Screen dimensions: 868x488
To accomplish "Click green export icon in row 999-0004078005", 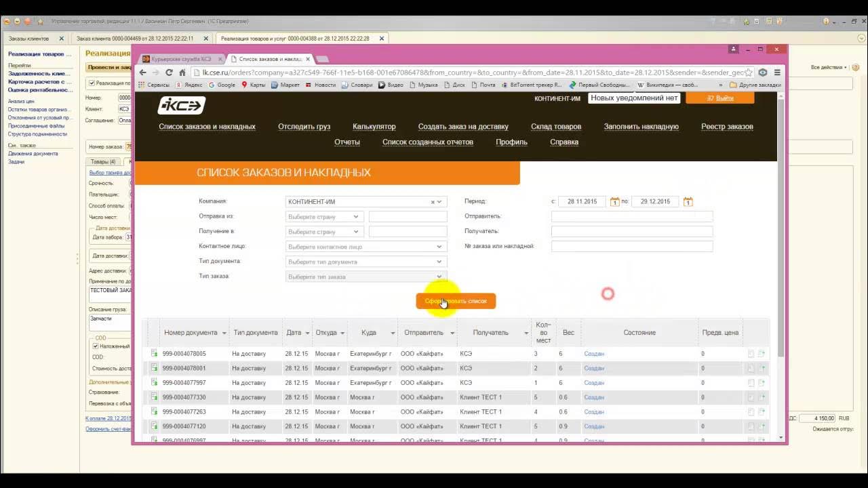I will point(762,354).
